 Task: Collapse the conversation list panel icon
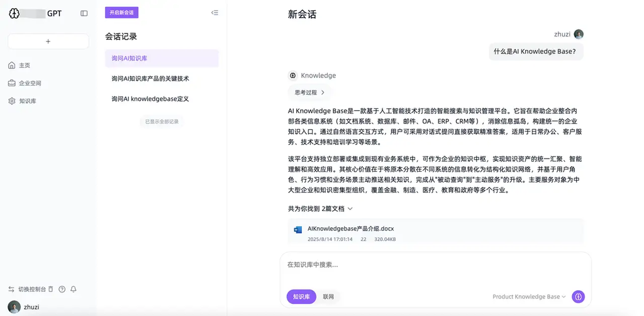click(x=214, y=13)
